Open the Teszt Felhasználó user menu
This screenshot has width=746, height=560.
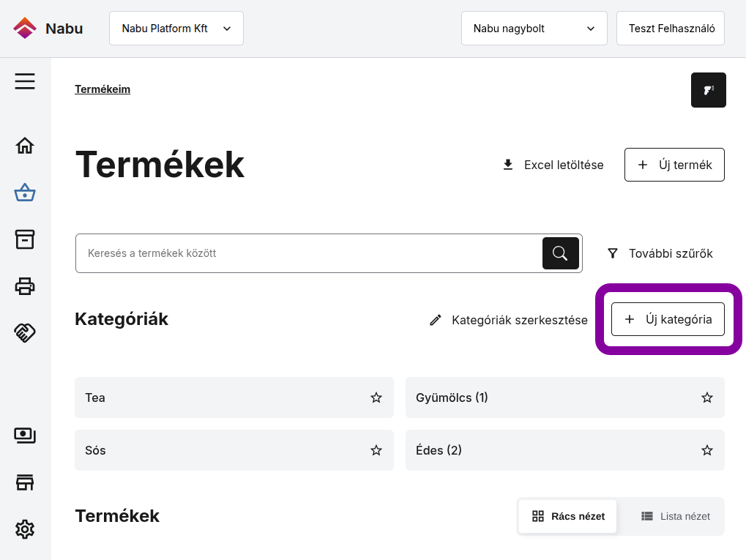tap(671, 29)
